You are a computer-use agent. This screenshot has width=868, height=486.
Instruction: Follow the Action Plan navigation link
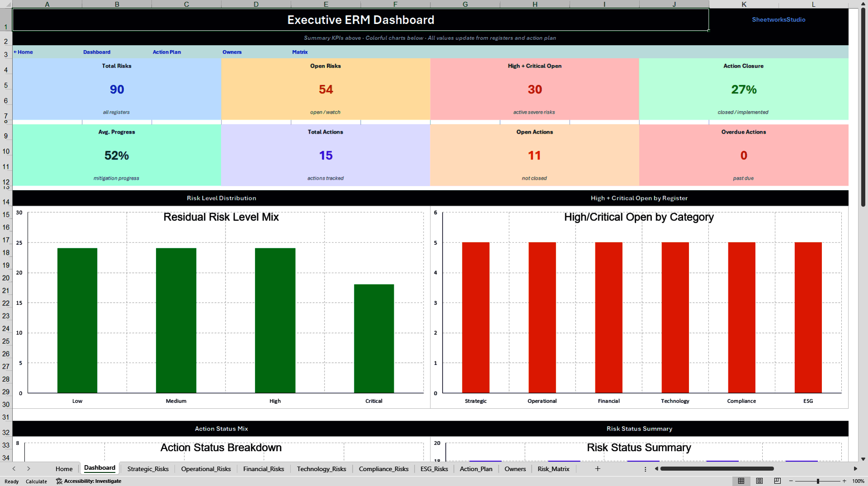click(167, 52)
